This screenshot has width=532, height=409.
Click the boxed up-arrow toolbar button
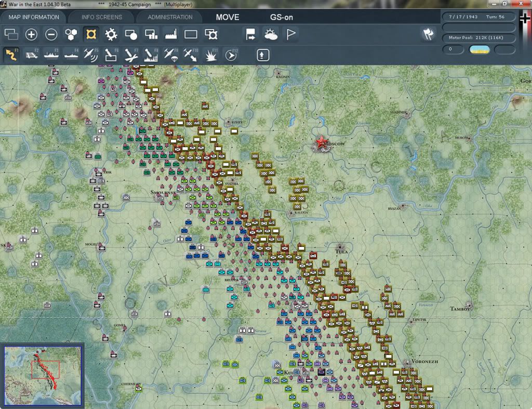point(262,55)
